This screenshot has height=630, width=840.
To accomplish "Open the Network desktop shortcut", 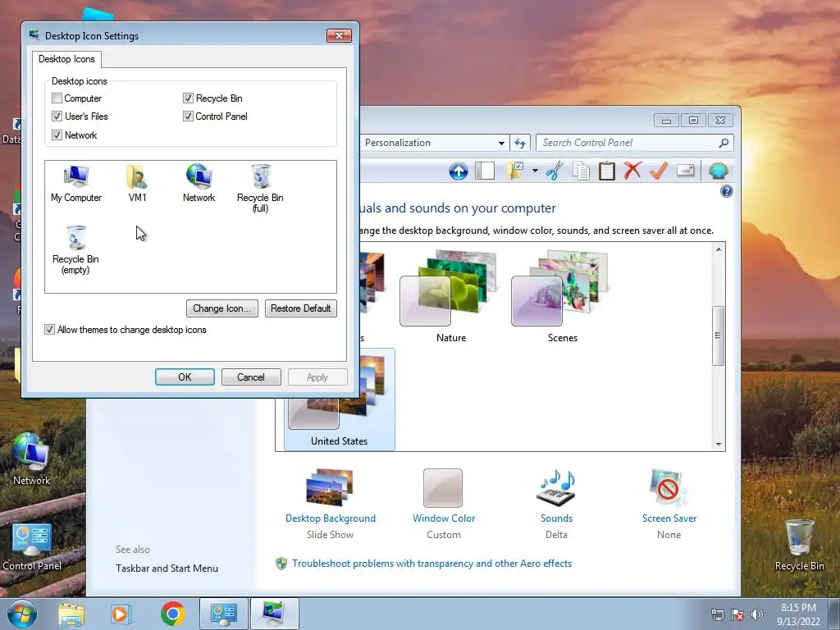I will tap(31, 459).
